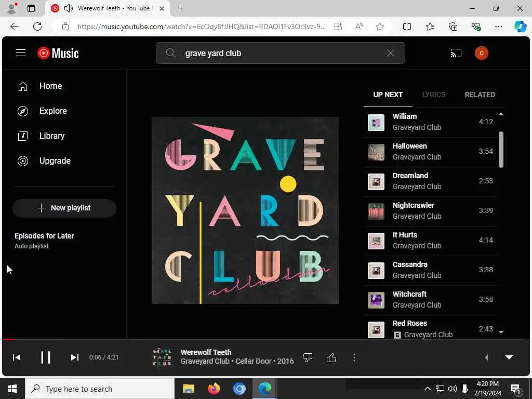Open the song more actions menu

tap(354, 357)
